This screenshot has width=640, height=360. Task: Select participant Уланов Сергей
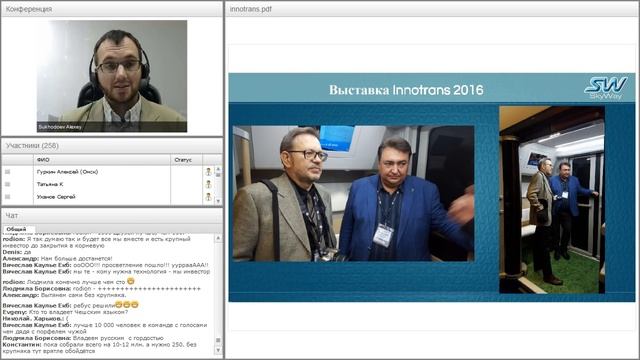click(x=56, y=197)
